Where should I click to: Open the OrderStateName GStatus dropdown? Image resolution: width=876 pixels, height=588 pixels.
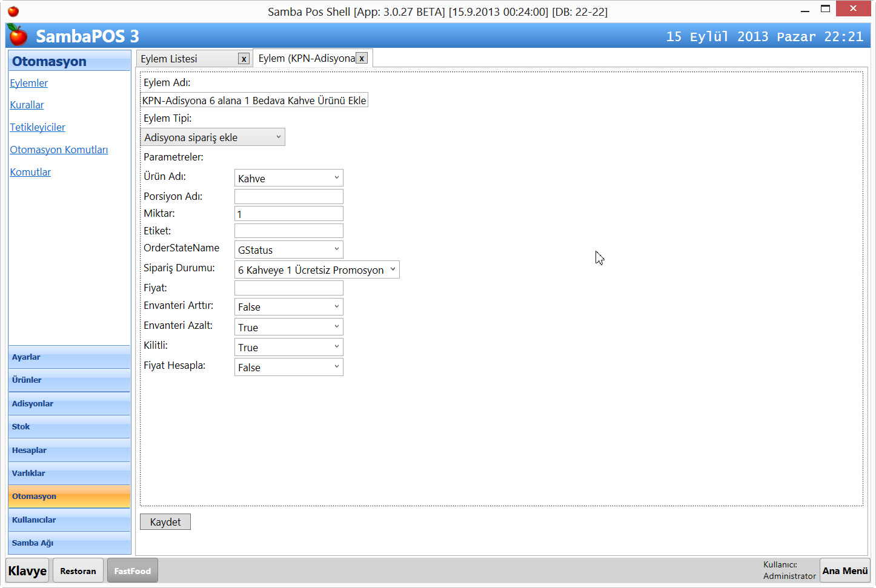[288, 249]
